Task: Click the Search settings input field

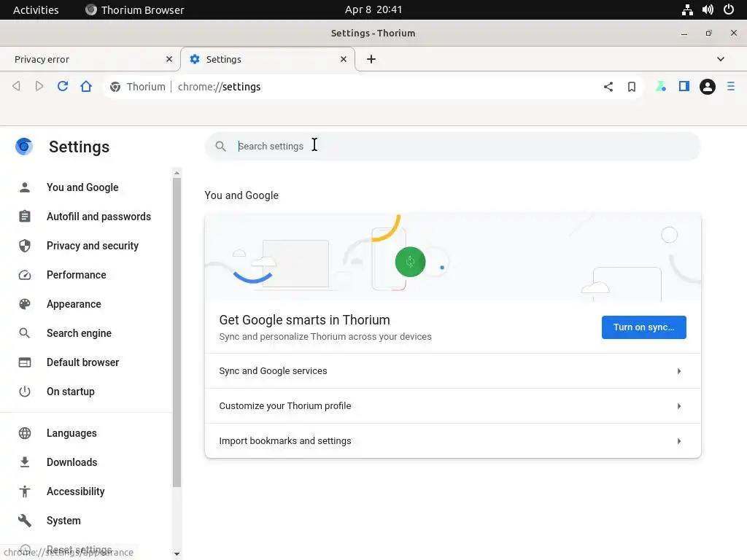Action: coord(452,146)
